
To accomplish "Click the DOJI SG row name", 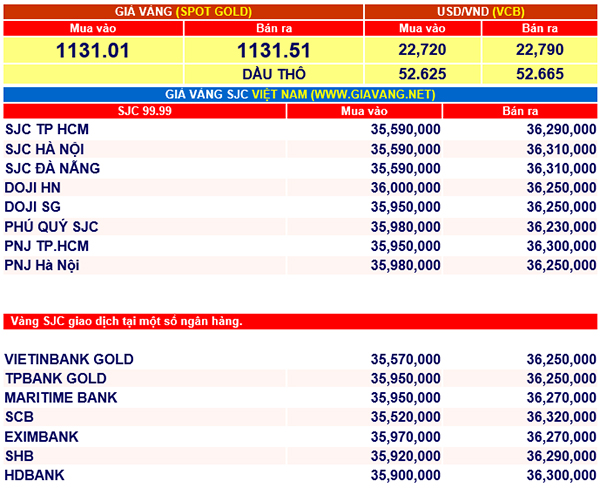I will (x=33, y=207).
